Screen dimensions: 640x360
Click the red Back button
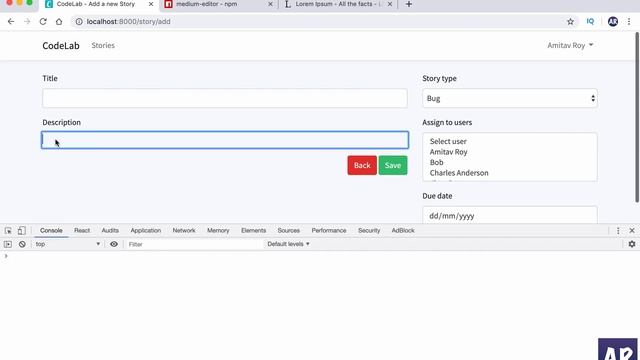[362, 165]
